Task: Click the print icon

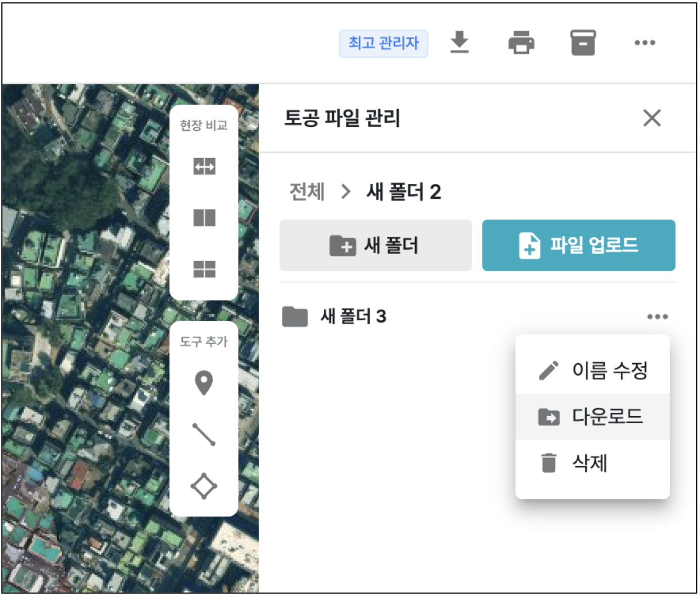Action: [521, 42]
